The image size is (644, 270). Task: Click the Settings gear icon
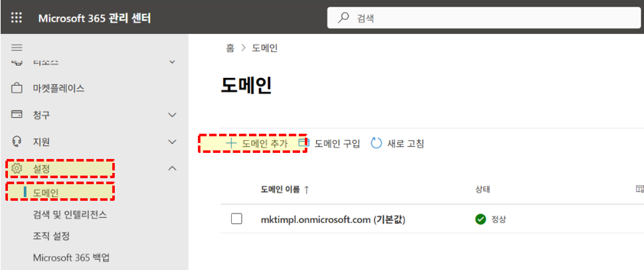(17, 168)
